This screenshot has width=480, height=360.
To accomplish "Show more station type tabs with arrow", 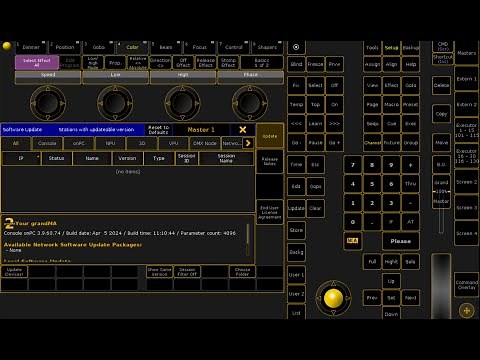I will click(x=248, y=143).
